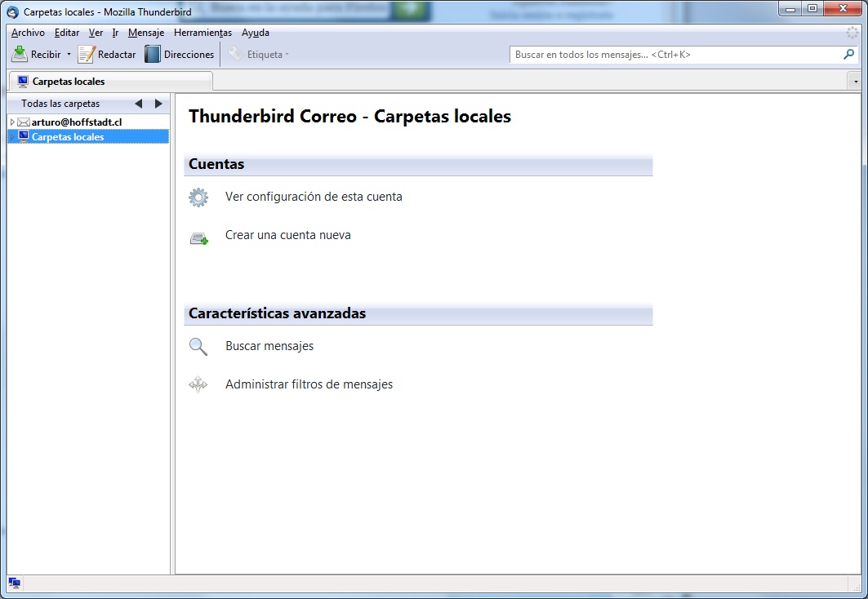Open the tab list dropdown arrow
This screenshot has width=868, height=599.
click(854, 82)
